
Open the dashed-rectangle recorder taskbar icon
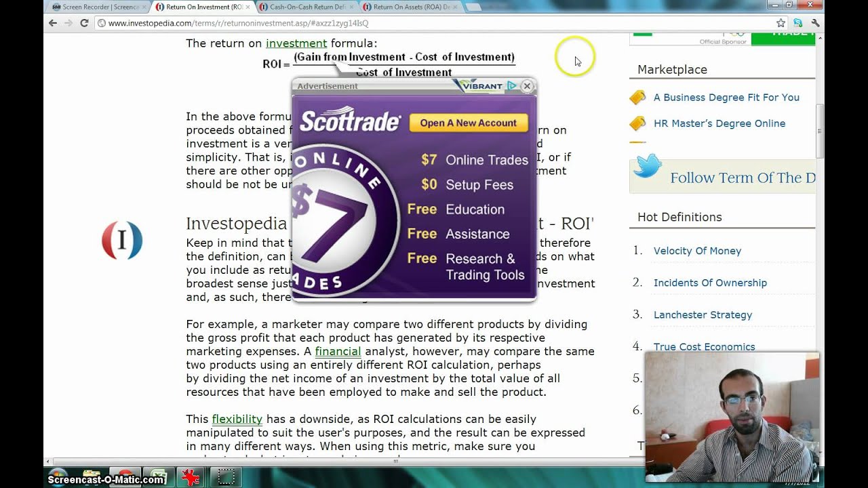point(226,478)
